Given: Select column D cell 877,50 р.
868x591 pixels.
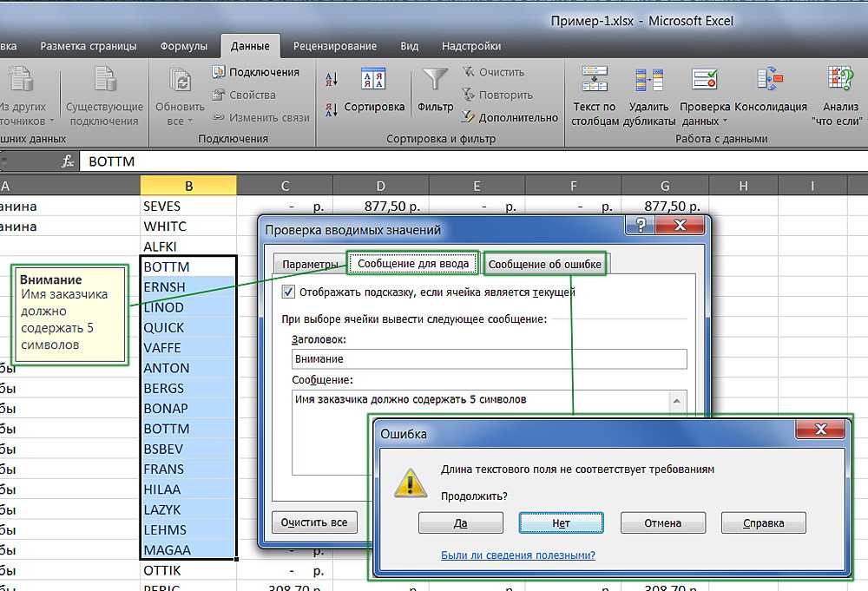Looking at the screenshot, I should click(x=381, y=206).
